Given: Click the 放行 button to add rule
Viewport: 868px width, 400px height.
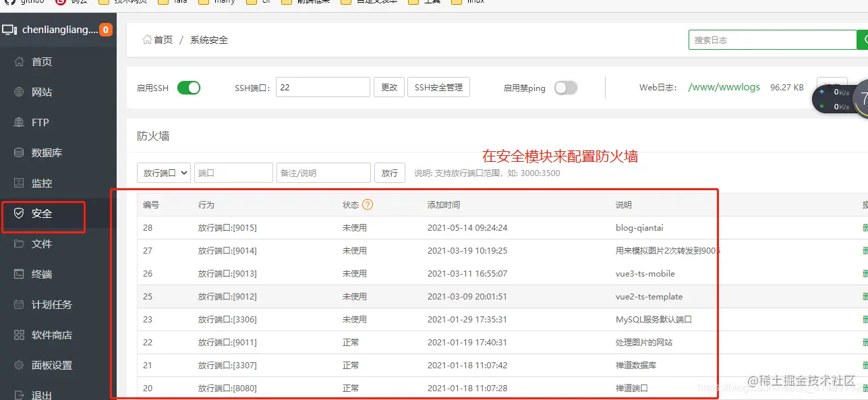Looking at the screenshot, I should pyautogui.click(x=390, y=173).
